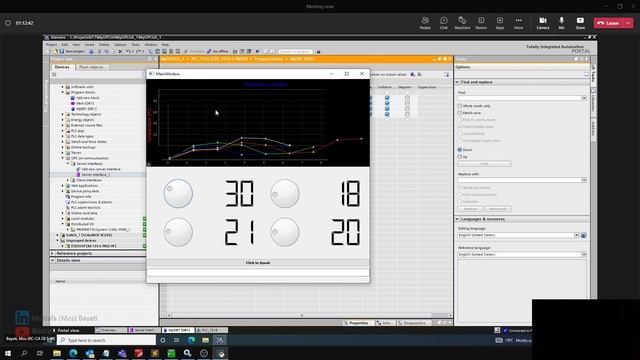
Task: Click the Print icon in TIA toolbar
Action: coord(91,51)
